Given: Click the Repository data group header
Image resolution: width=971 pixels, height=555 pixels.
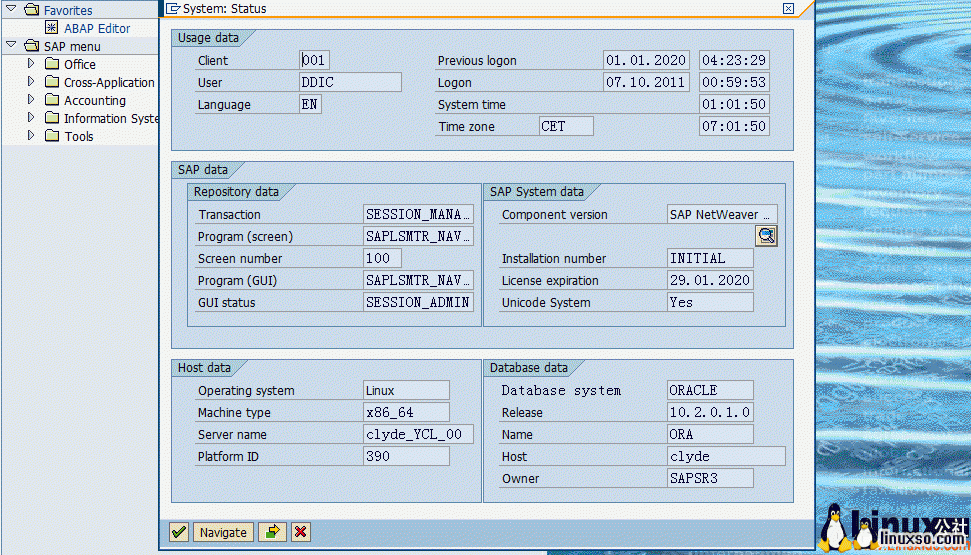Looking at the screenshot, I should click(x=237, y=192).
